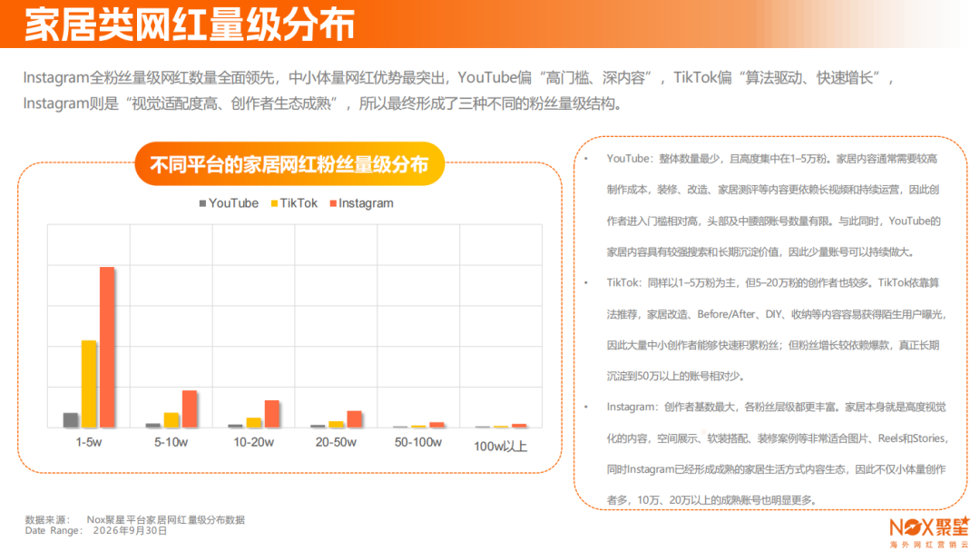Click the bullet line starting 'TikTok：同样以1–5万粉为主'
The height and width of the screenshot is (551, 980).
(x=773, y=282)
